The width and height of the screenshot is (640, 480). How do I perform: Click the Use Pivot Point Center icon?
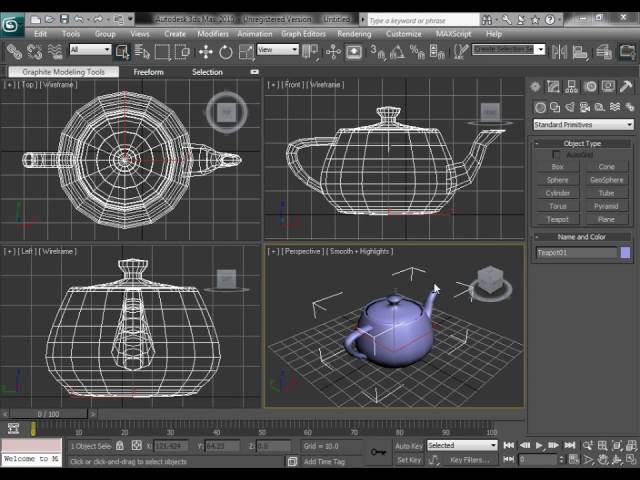click(x=310, y=52)
